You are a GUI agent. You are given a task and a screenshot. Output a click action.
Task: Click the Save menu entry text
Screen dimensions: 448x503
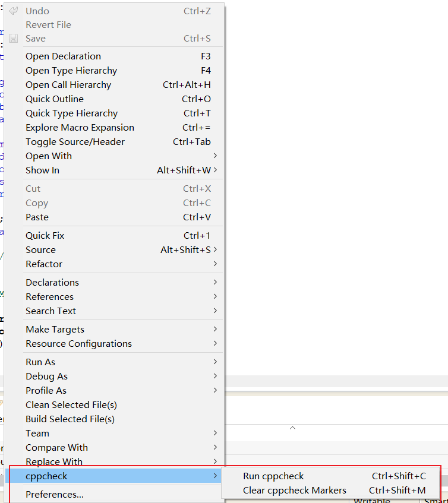point(36,39)
